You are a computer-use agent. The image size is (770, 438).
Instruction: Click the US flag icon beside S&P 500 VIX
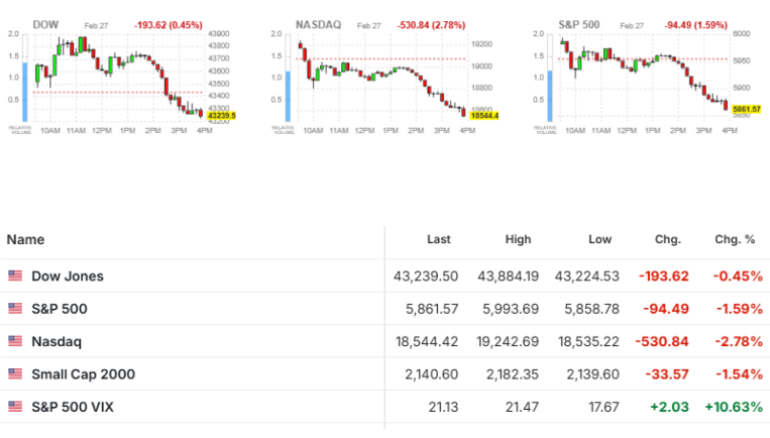(15, 407)
